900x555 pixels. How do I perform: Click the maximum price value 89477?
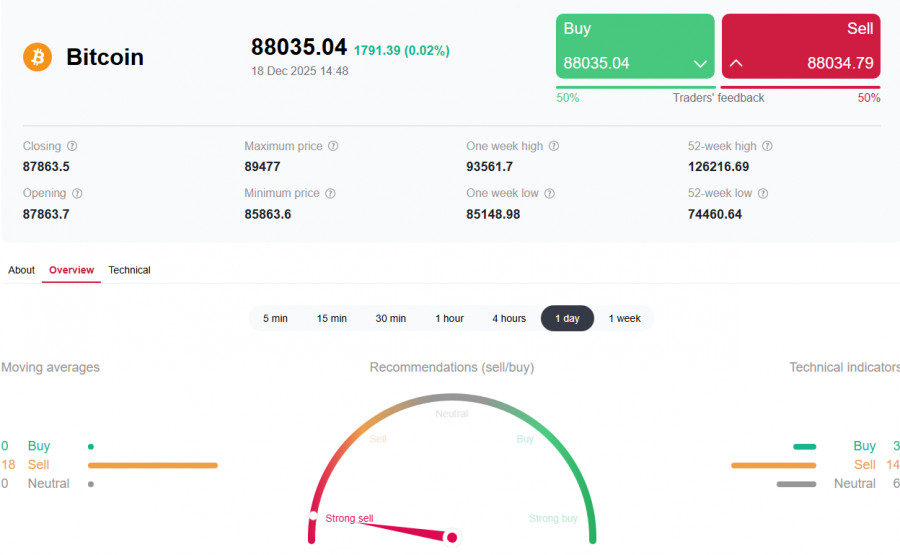click(x=262, y=166)
